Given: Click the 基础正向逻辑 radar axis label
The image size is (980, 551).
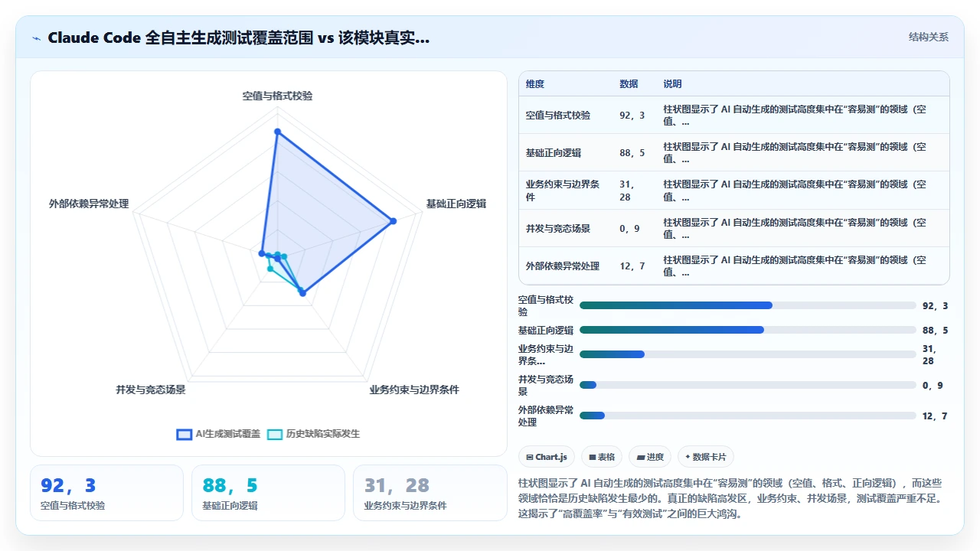Looking at the screenshot, I should click(456, 204).
